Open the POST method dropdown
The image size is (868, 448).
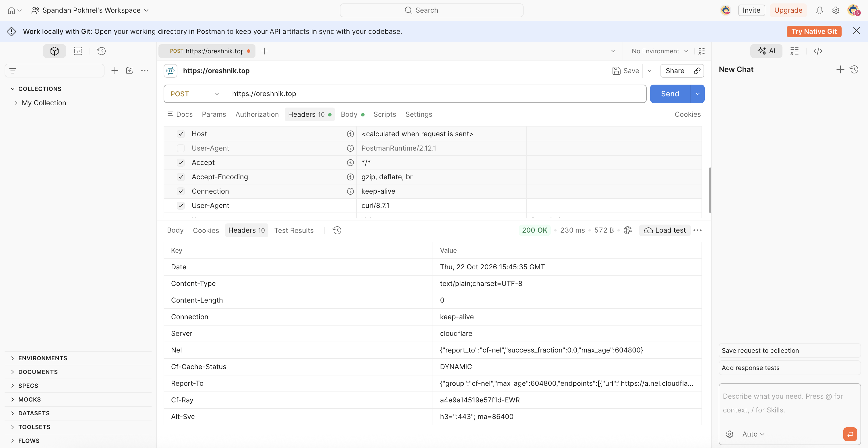[x=195, y=94]
